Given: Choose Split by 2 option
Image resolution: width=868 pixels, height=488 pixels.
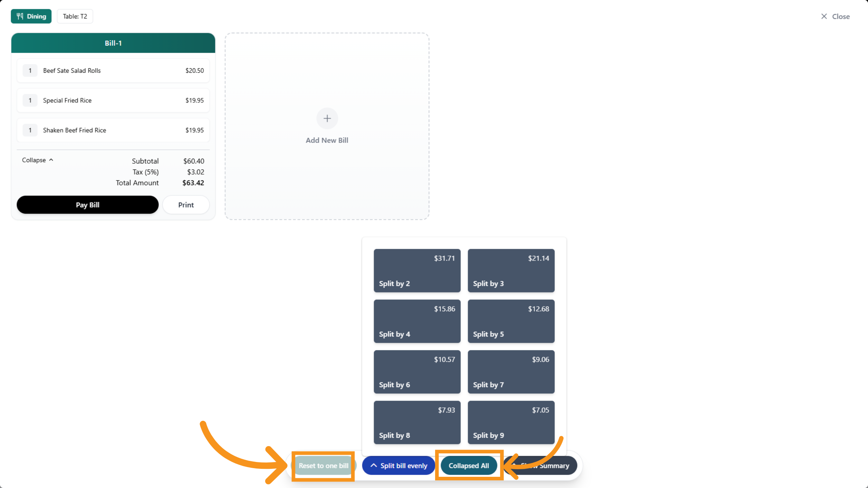Looking at the screenshot, I should pos(417,270).
